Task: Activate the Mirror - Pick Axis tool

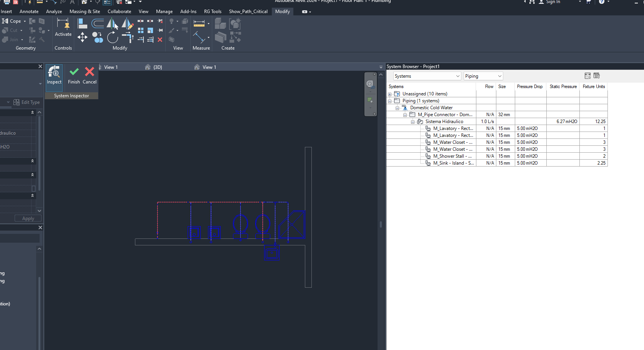Action: click(x=113, y=23)
